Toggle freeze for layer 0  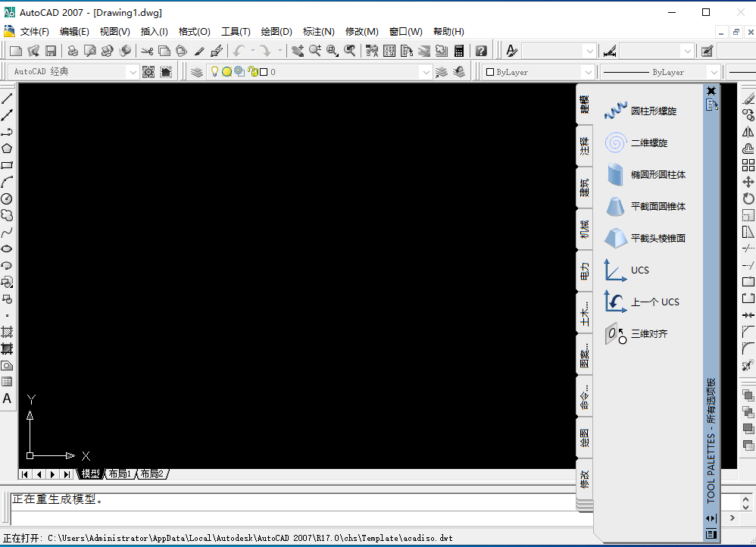[x=225, y=71]
